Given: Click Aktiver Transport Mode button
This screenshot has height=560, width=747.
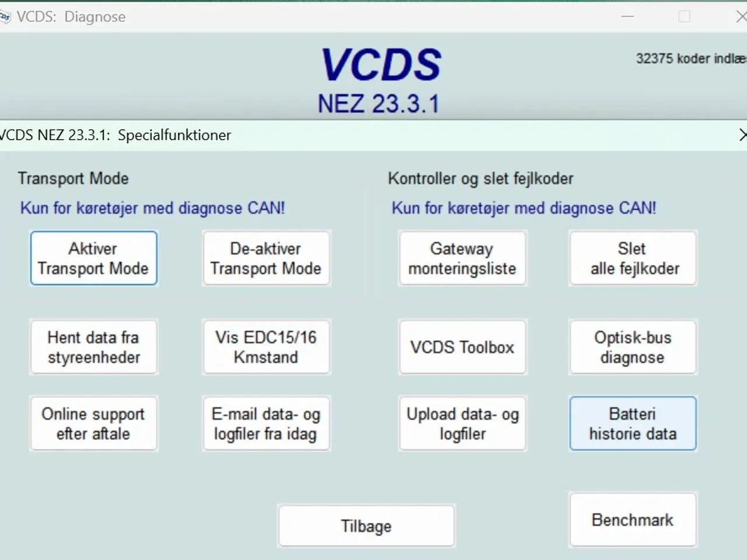Looking at the screenshot, I should click(x=93, y=258).
